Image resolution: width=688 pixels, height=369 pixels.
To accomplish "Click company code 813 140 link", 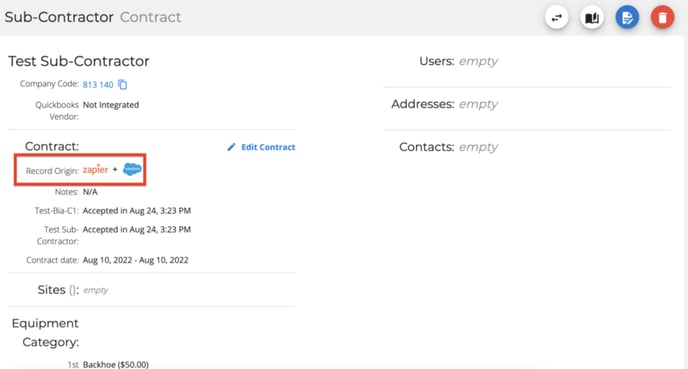I will 98,84.
